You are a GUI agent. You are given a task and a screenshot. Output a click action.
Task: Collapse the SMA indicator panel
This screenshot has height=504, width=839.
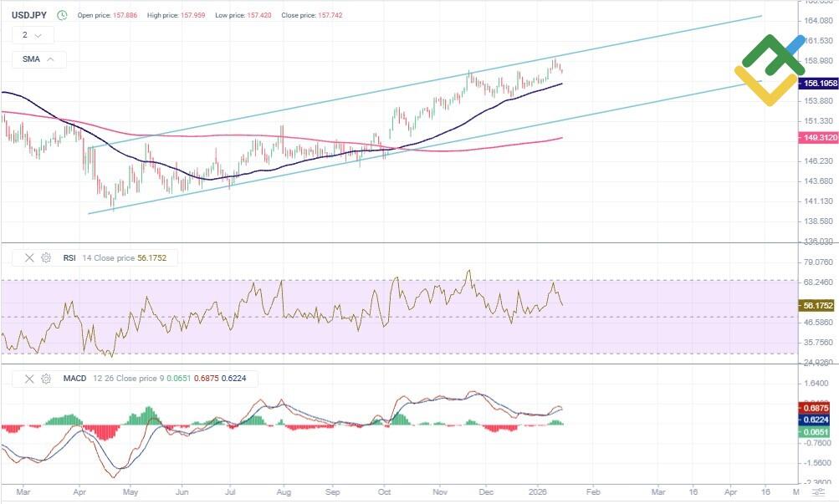tap(38, 59)
